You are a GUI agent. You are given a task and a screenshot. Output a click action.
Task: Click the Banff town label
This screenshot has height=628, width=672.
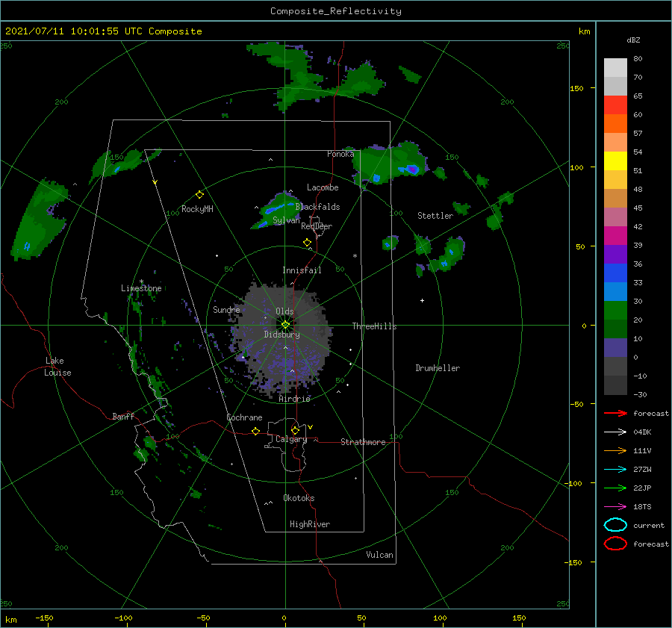click(x=123, y=417)
